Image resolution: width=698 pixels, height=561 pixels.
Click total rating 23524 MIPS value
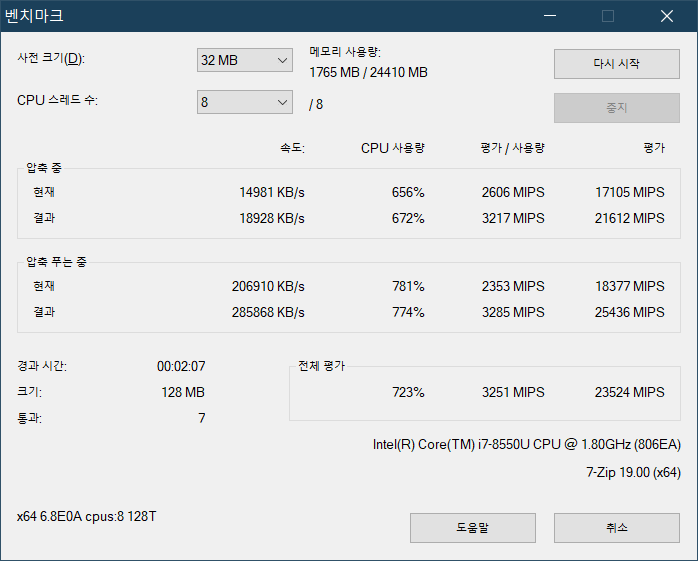[x=629, y=392]
